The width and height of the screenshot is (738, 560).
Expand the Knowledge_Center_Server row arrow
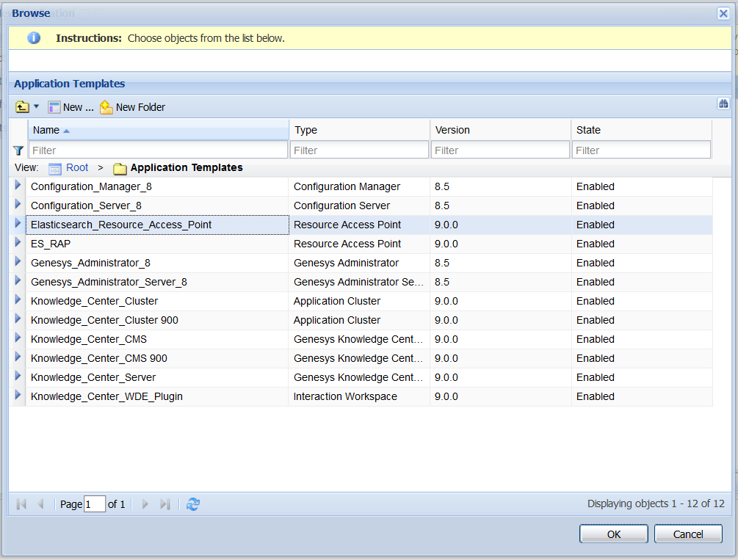pos(18,376)
